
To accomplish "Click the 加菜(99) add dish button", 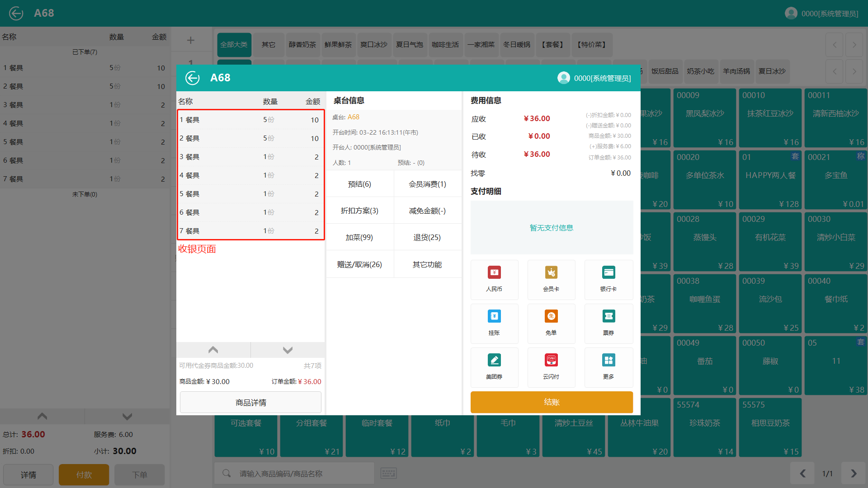I will (x=359, y=237).
